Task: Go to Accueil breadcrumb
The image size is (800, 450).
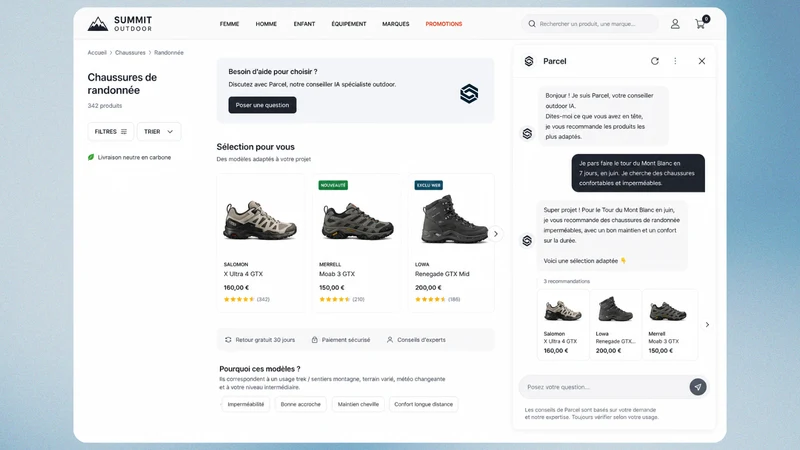Action: point(97,53)
